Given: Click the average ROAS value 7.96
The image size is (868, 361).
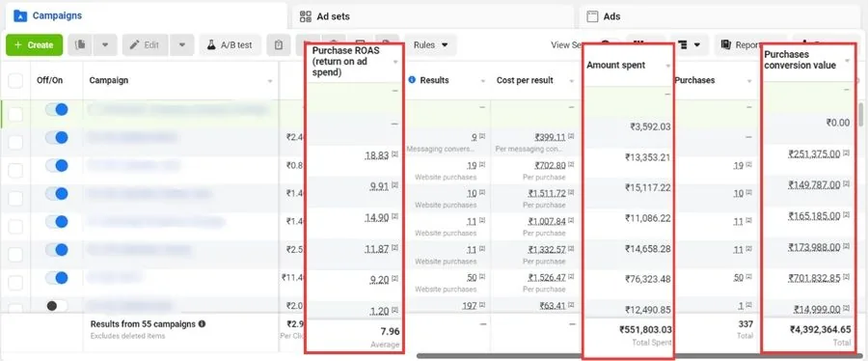Looking at the screenshot, I should 390,332.
